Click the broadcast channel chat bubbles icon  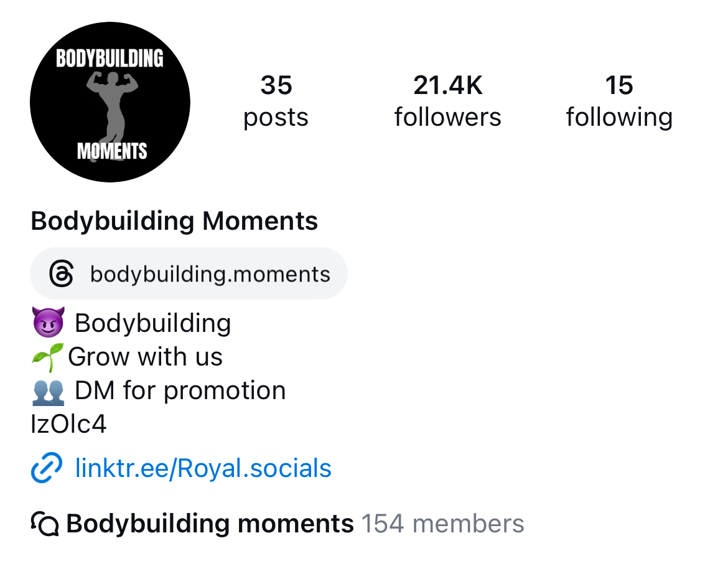click(45, 524)
